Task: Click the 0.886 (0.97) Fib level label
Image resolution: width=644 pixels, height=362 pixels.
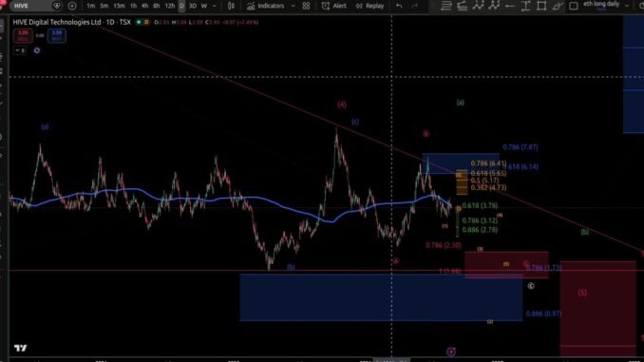Action: (x=543, y=314)
